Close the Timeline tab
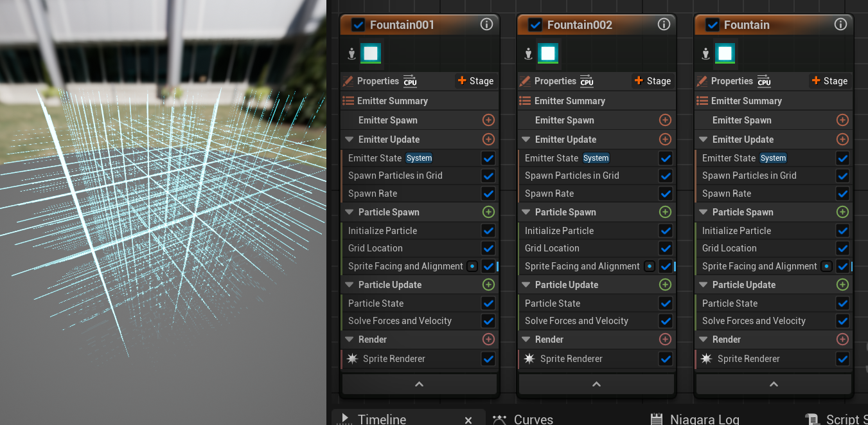 468,420
